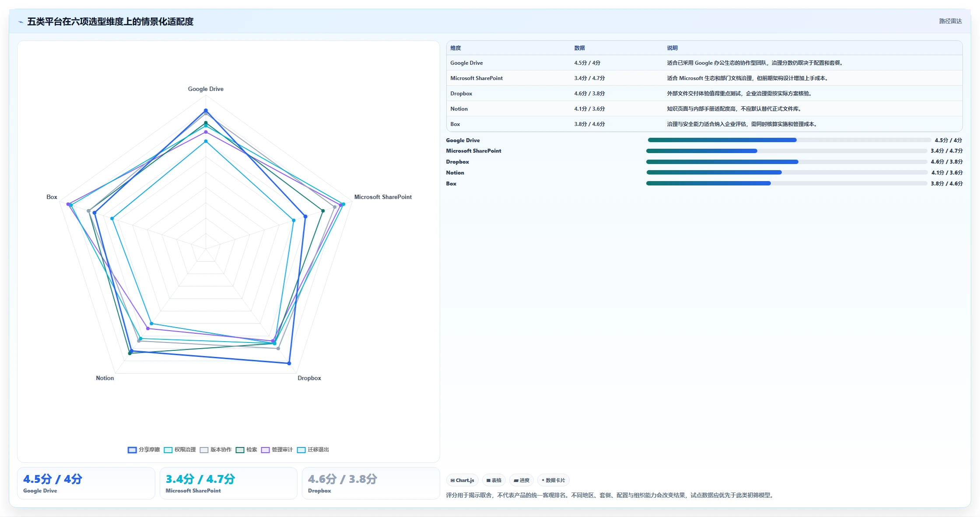This screenshot has height=517, width=980.
Task: Click the Box table row name
Action: pos(455,124)
